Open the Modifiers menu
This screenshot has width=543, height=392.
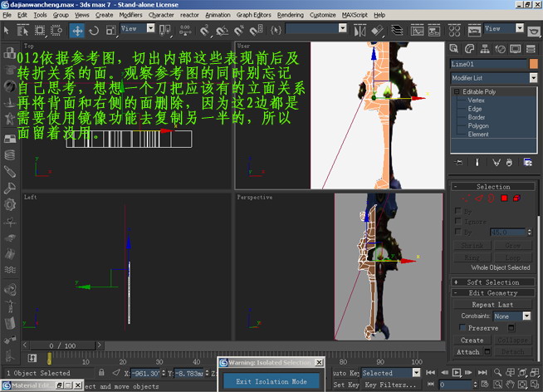(x=130, y=15)
